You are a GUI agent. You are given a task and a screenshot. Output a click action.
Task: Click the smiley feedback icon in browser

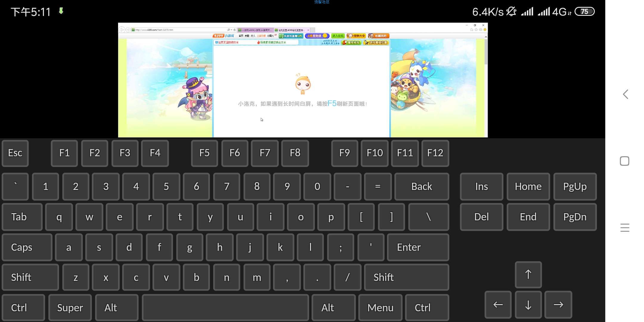pyautogui.click(x=485, y=30)
